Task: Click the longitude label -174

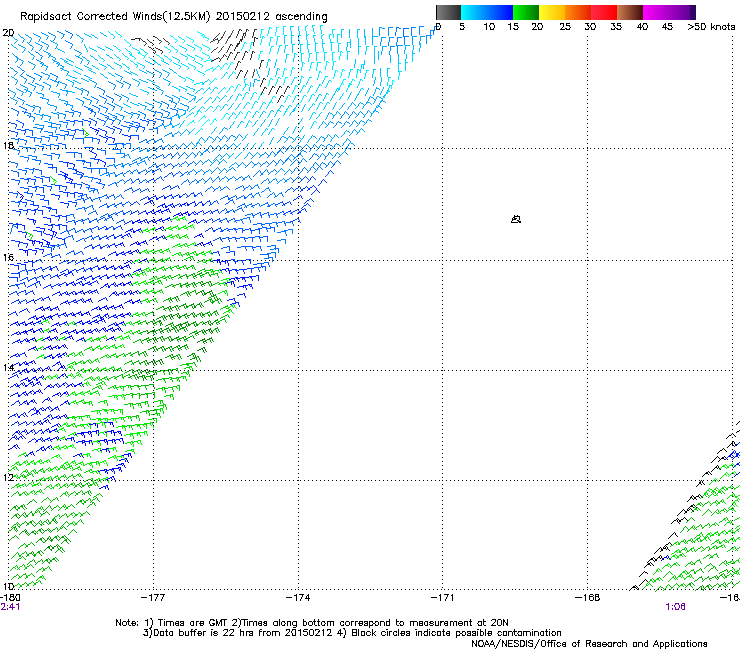Action: tap(298, 598)
